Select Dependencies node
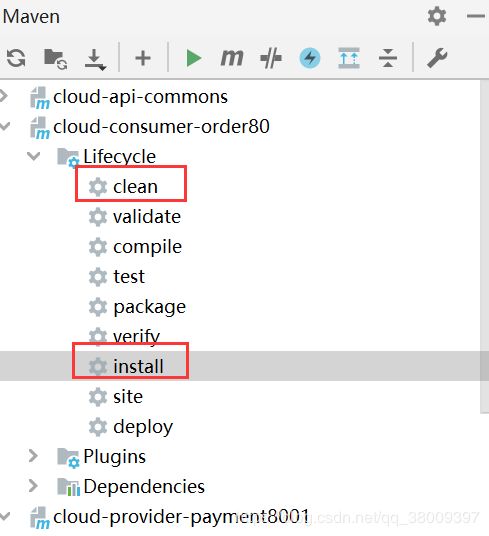The height and width of the screenshot is (536, 489). 144,486
